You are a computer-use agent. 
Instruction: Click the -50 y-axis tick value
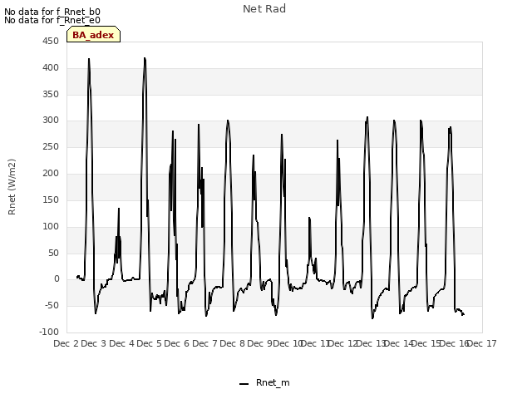[52, 305]
